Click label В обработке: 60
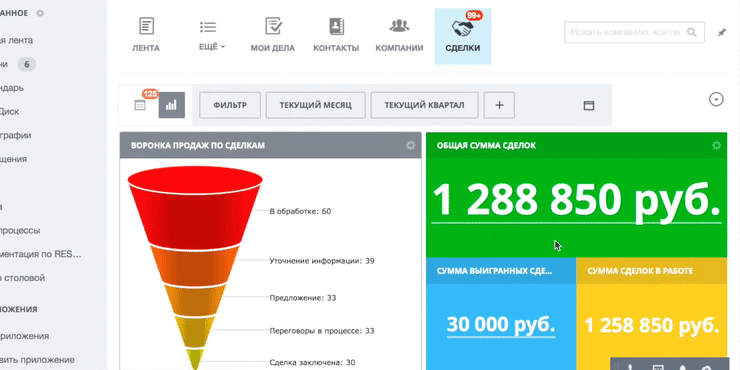Image resolution: width=740 pixels, height=370 pixels. click(x=300, y=211)
